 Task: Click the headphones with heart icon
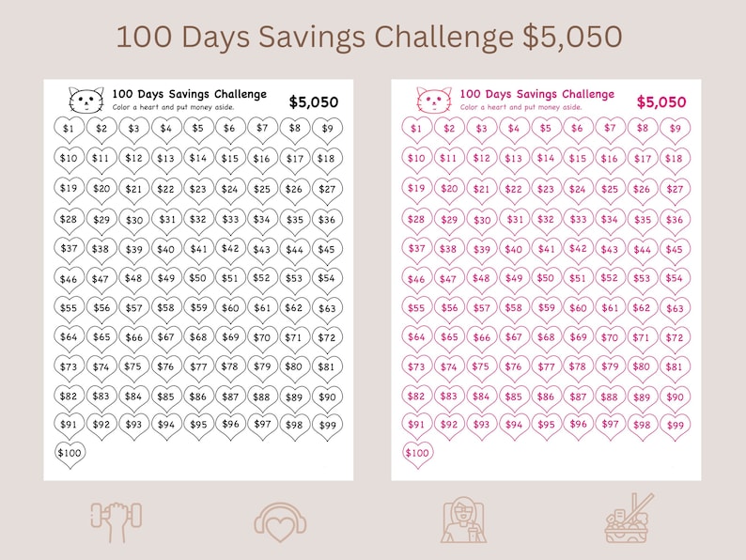pos(280,522)
